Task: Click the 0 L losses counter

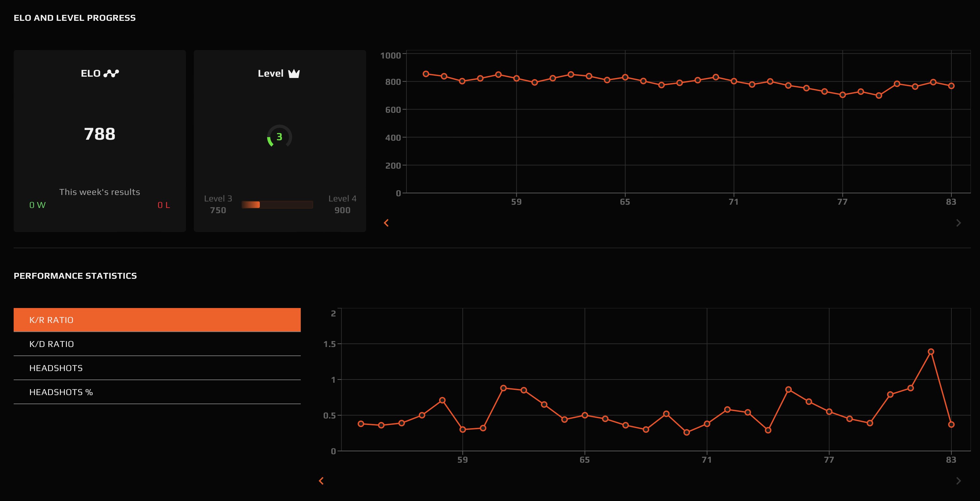Action: point(164,205)
